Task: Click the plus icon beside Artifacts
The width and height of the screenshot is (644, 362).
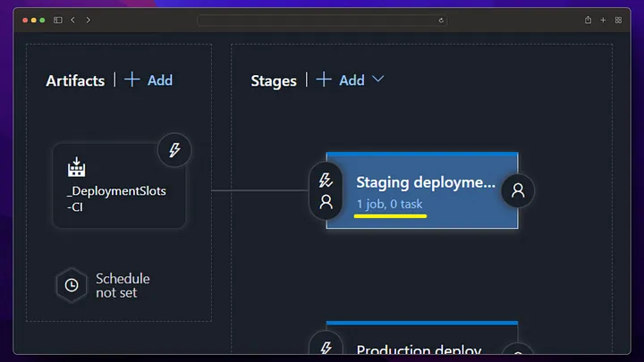Action: (x=131, y=80)
